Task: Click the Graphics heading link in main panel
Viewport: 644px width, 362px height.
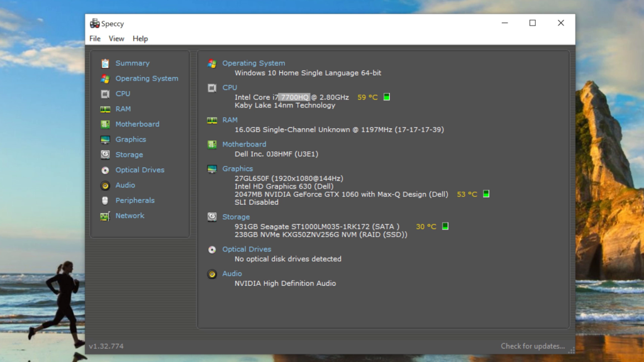Action: pyautogui.click(x=237, y=168)
